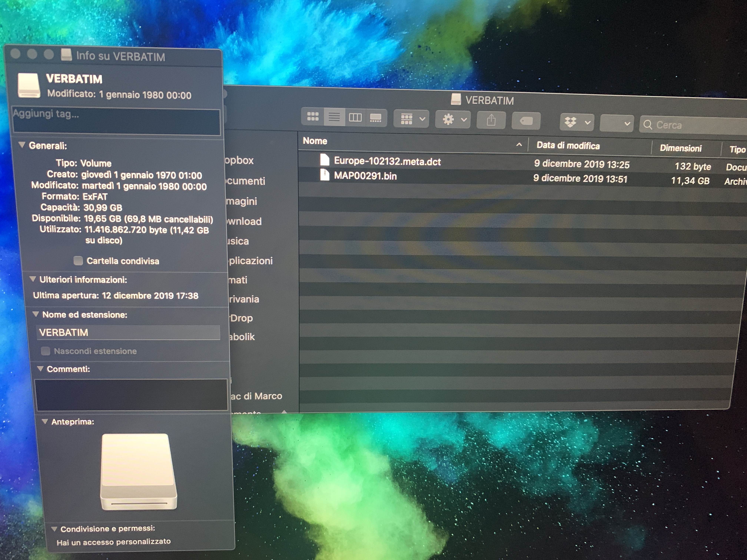Open AirDrop in the Finder sidebar
The width and height of the screenshot is (747, 560).
coord(241,318)
